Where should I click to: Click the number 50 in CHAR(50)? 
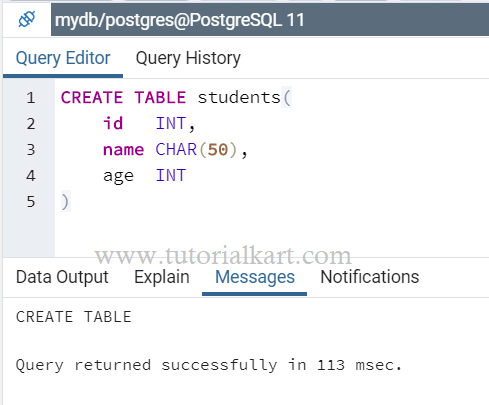pyautogui.click(x=218, y=150)
